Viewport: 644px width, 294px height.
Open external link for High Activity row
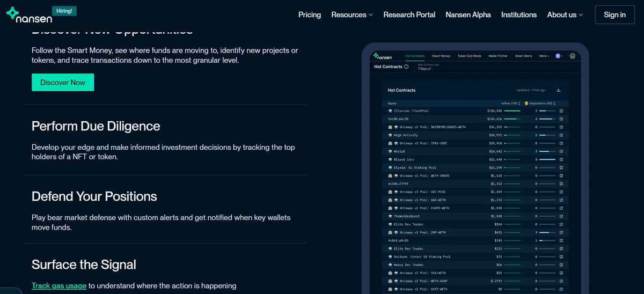[x=561, y=135]
